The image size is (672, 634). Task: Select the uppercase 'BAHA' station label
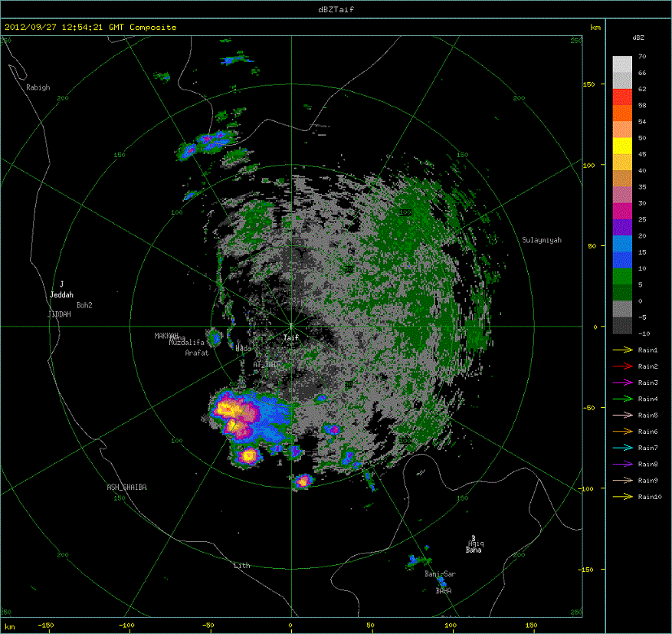(444, 591)
